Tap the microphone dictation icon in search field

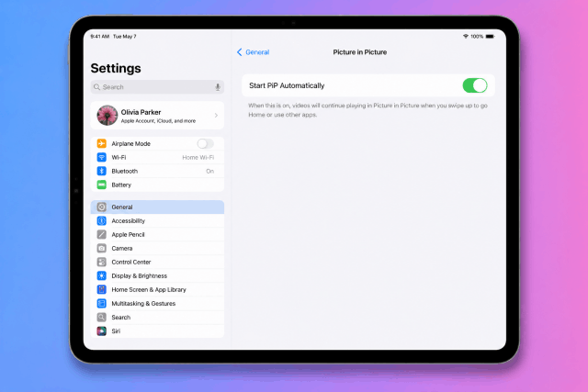click(218, 87)
